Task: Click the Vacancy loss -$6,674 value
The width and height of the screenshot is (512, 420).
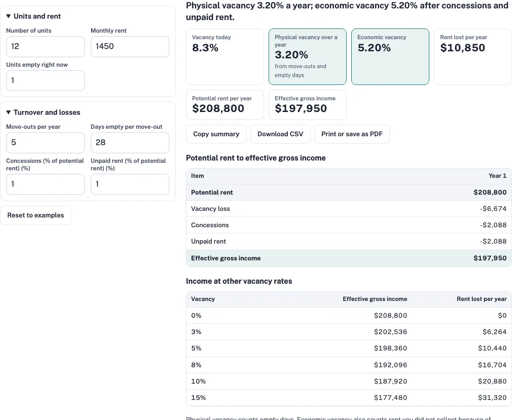Action: (x=493, y=209)
